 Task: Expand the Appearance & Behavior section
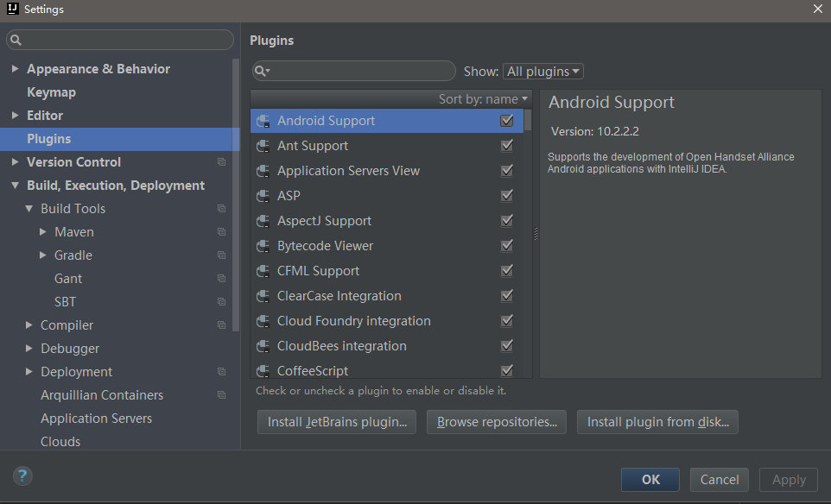click(x=16, y=69)
